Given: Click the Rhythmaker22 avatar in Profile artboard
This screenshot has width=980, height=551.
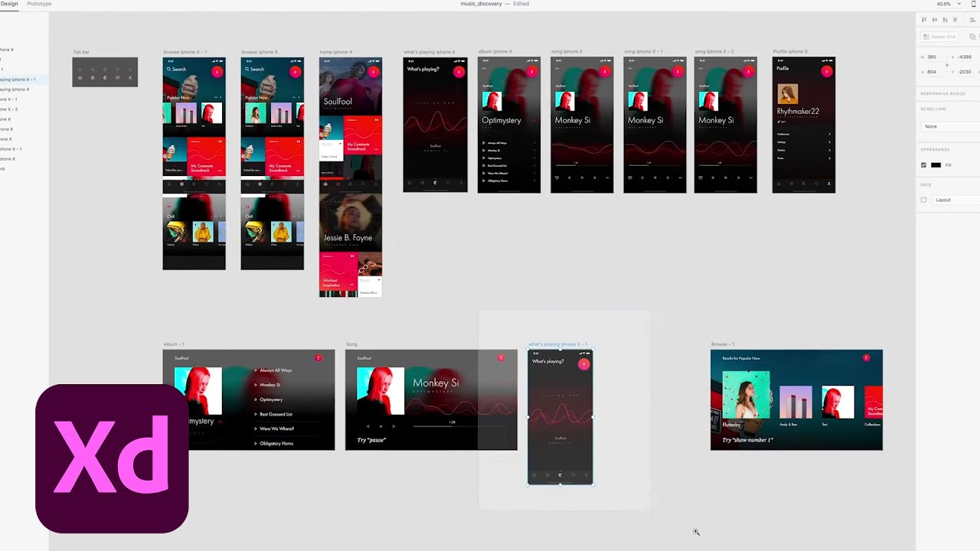Looking at the screenshot, I should coord(787,93).
